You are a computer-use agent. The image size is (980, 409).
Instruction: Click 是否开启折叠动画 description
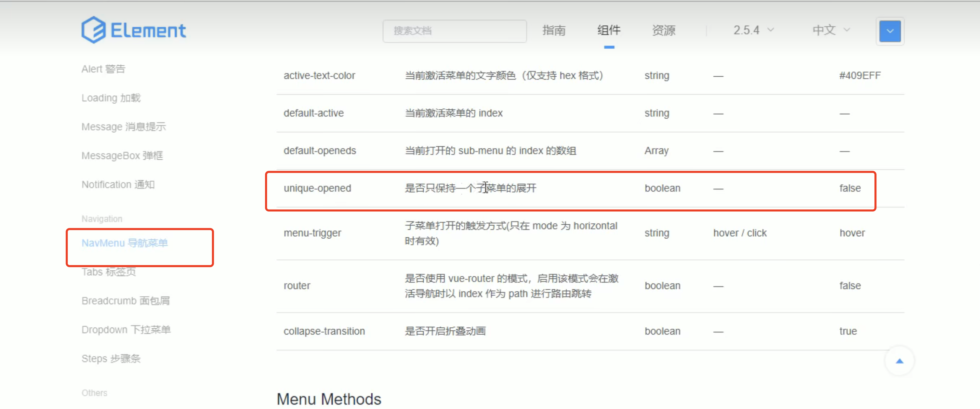[x=445, y=331]
